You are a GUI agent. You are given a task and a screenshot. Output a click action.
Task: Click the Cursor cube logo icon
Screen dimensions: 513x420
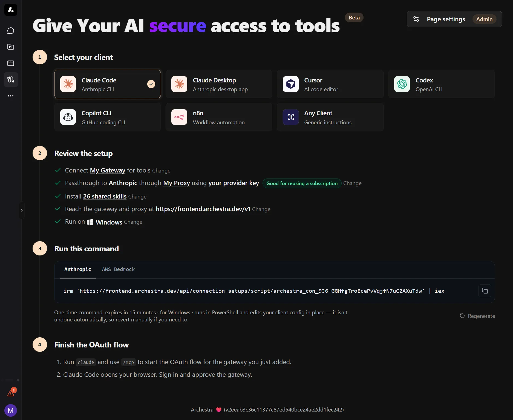click(x=291, y=84)
